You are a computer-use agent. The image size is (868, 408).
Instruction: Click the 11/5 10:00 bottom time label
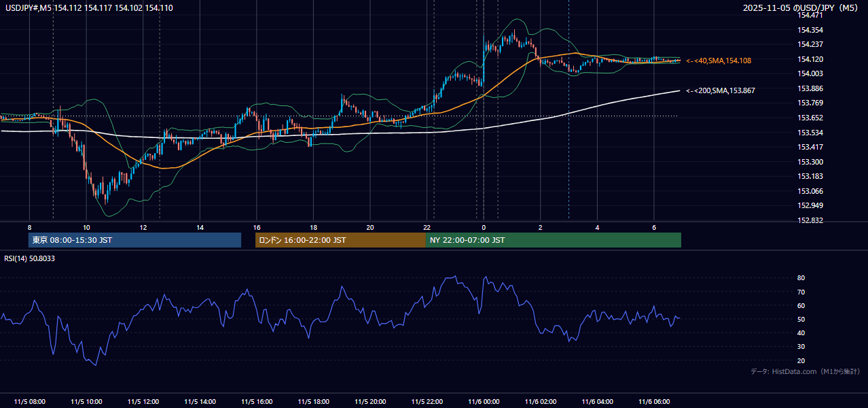point(86,402)
